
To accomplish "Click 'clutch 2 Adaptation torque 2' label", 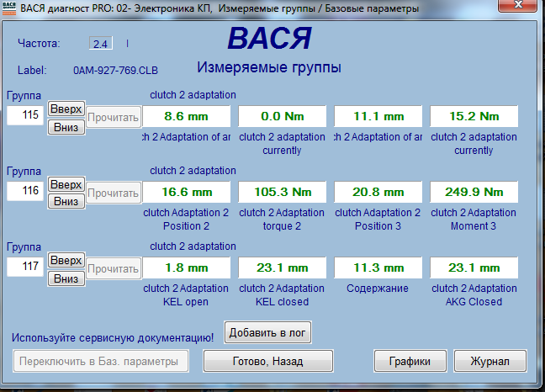I will click(x=282, y=220).
